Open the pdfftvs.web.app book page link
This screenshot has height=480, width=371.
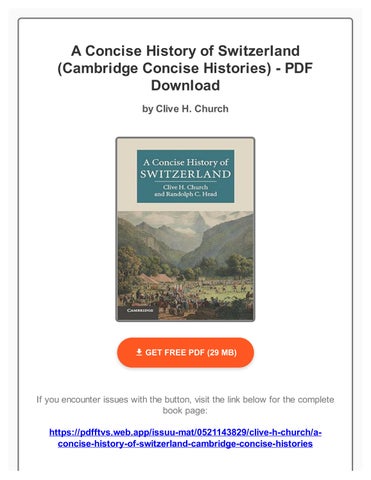(x=185, y=438)
